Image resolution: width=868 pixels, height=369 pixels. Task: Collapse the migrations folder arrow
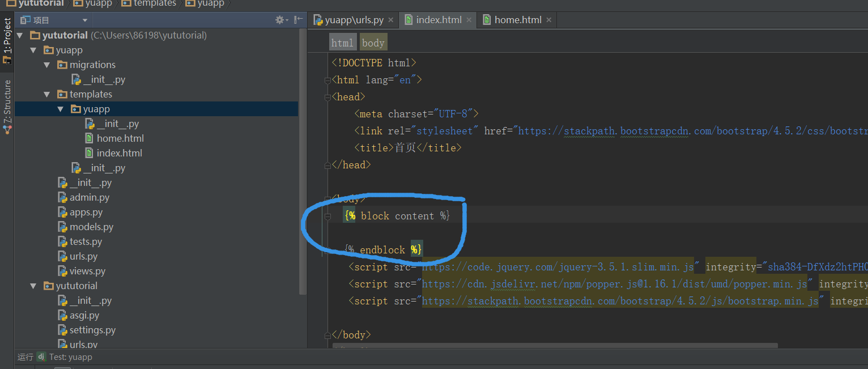47,65
